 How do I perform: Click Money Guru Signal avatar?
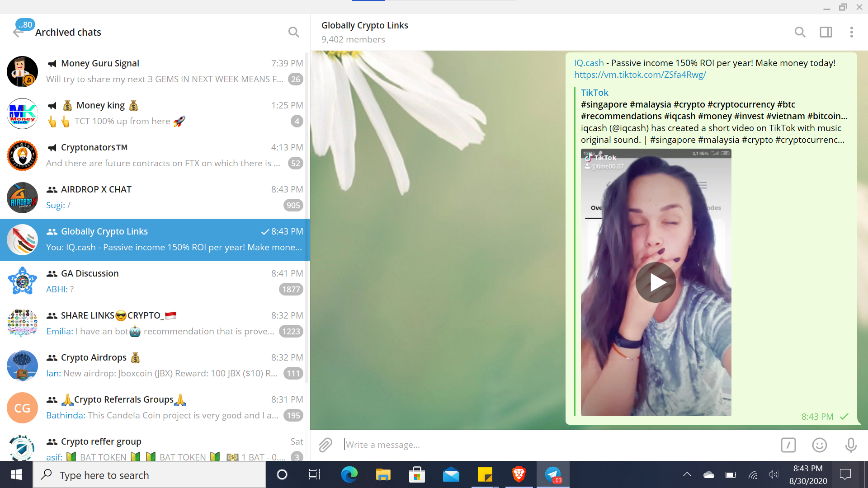[22, 71]
